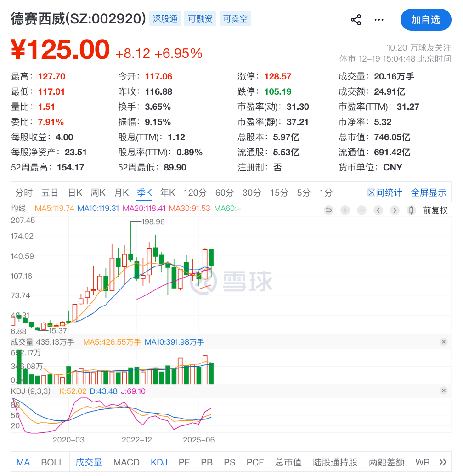Switch to 15分 chart
Viewport: 463px width, 476px height.
point(279,193)
